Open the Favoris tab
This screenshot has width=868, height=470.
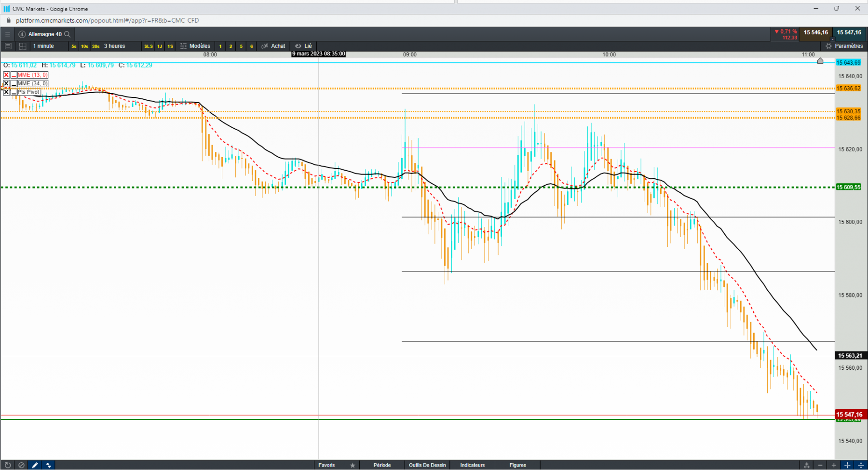pos(326,465)
